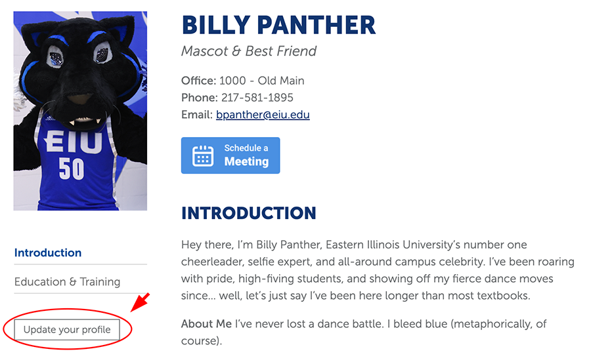Click the bold About Me text
The image size is (591, 364).
[206, 324]
